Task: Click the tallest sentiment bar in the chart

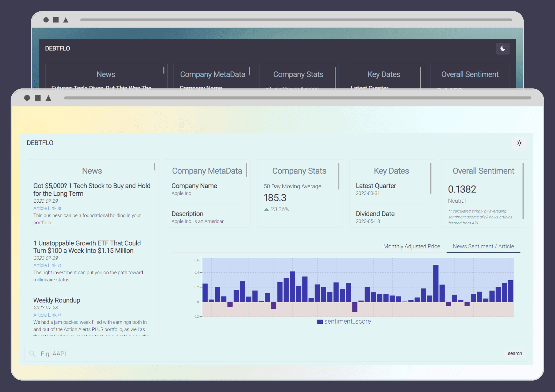Action: [436, 283]
